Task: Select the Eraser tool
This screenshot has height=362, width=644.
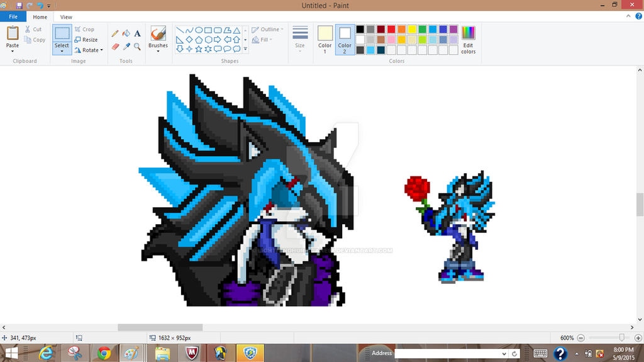Action: click(x=115, y=47)
